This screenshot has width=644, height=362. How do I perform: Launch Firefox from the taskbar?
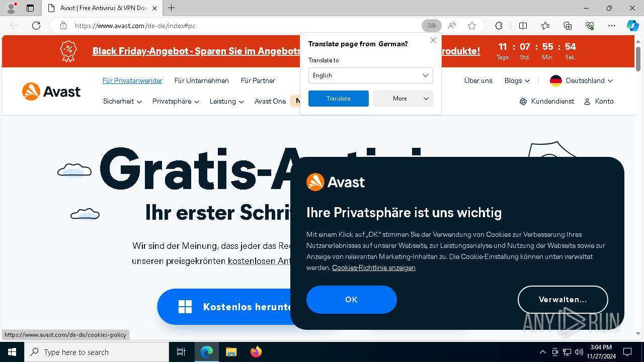(256, 352)
